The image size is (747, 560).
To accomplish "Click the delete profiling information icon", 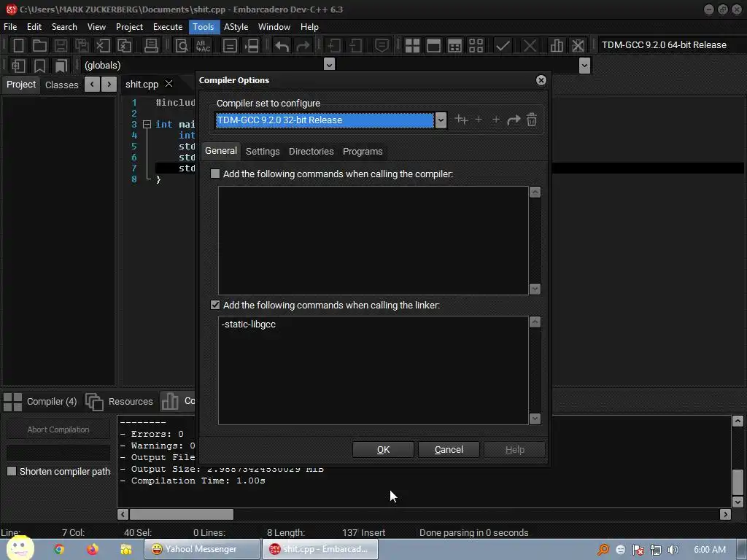I will [578, 46].
